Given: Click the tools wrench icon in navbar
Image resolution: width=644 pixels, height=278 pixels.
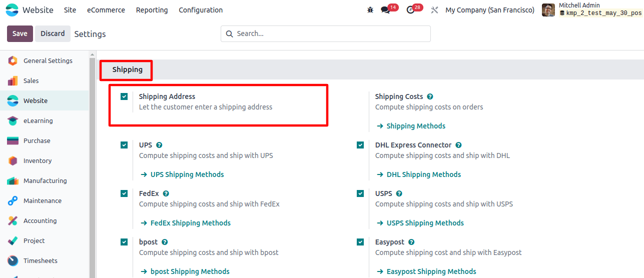Looking at the screenshot, I should tap(434, 10).
